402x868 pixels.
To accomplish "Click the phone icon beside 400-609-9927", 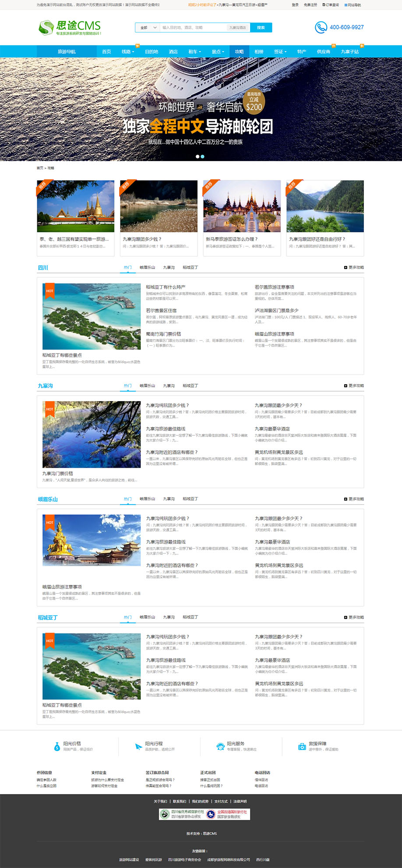I will (321, 27).
